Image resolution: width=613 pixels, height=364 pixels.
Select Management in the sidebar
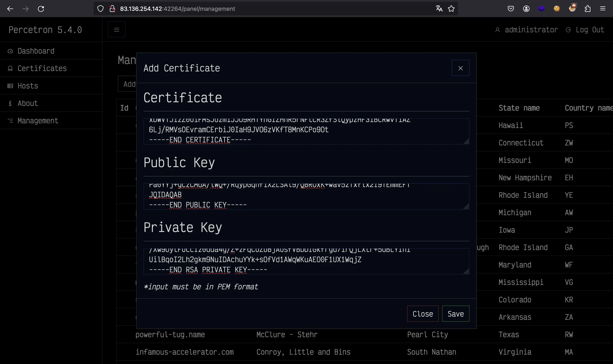pyautogui.click(x=38, y=121)
